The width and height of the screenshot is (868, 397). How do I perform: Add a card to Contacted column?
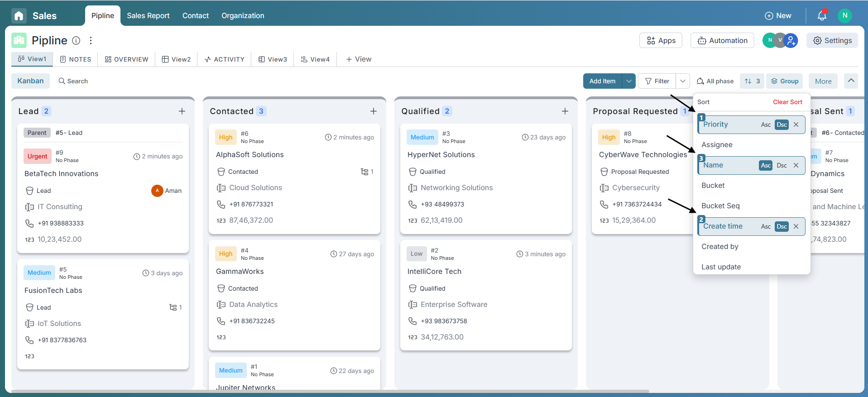374,111
